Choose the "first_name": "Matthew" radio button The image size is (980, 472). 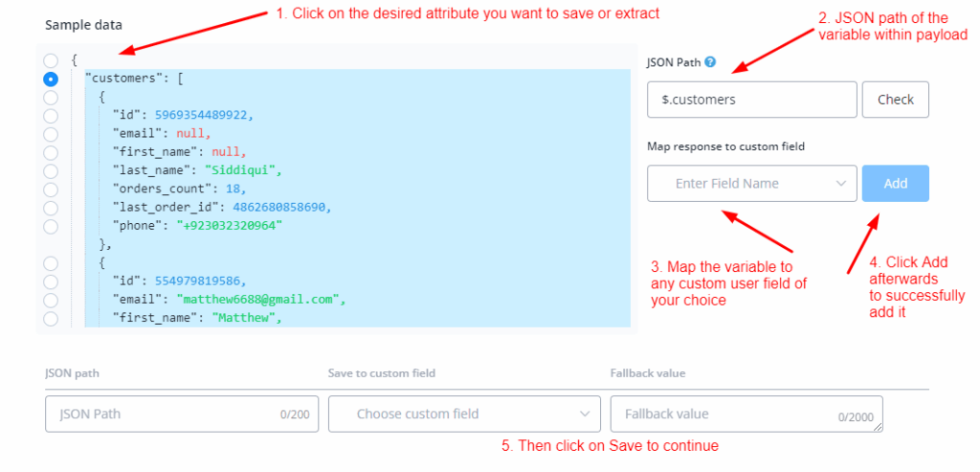[51, 318]
